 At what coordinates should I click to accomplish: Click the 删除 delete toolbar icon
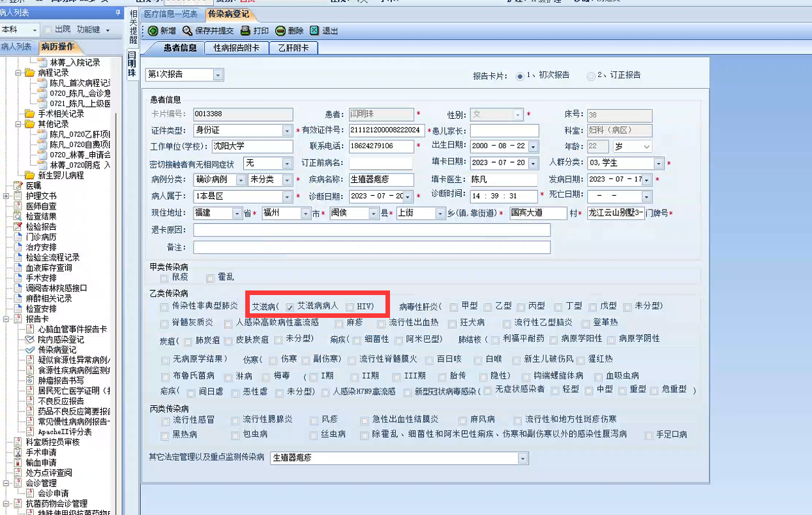tap(280, 31)
